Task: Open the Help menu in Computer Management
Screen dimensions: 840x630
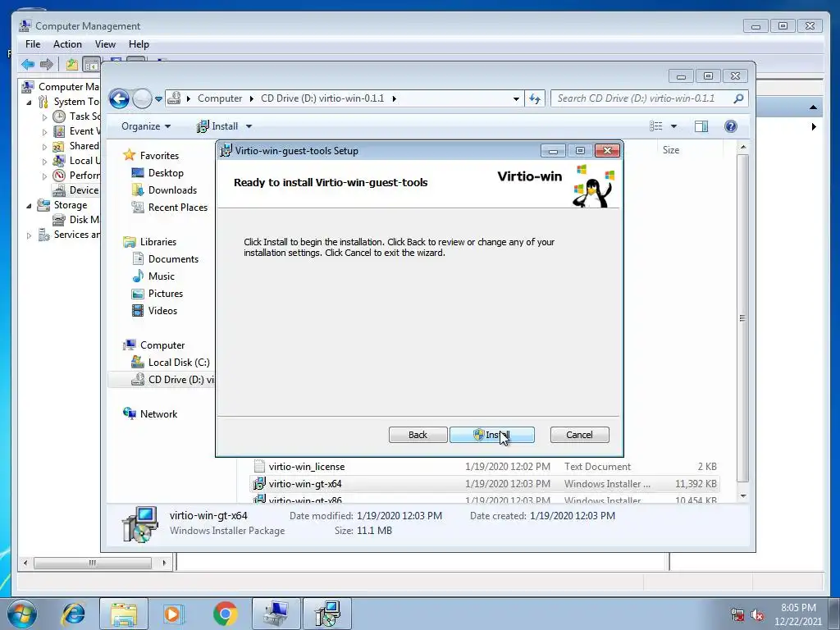Action: [139, 44]
